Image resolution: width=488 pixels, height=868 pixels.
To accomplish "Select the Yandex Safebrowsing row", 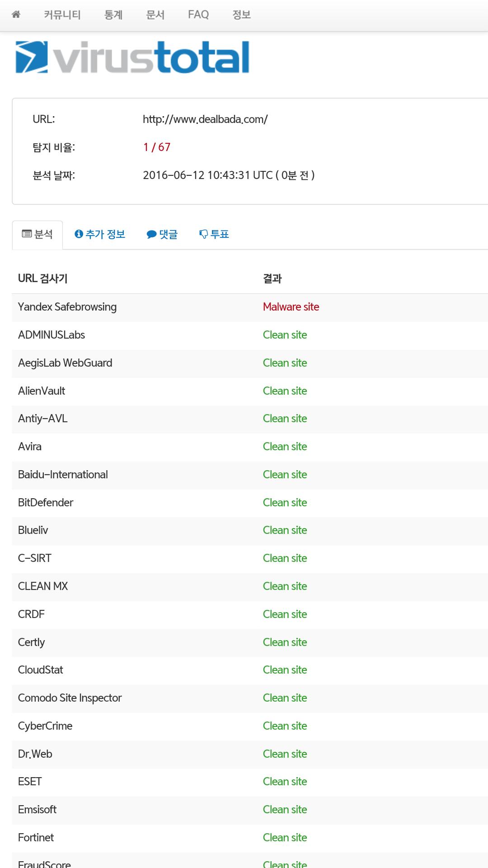I will pyautogui.click(x=67, y=307).
